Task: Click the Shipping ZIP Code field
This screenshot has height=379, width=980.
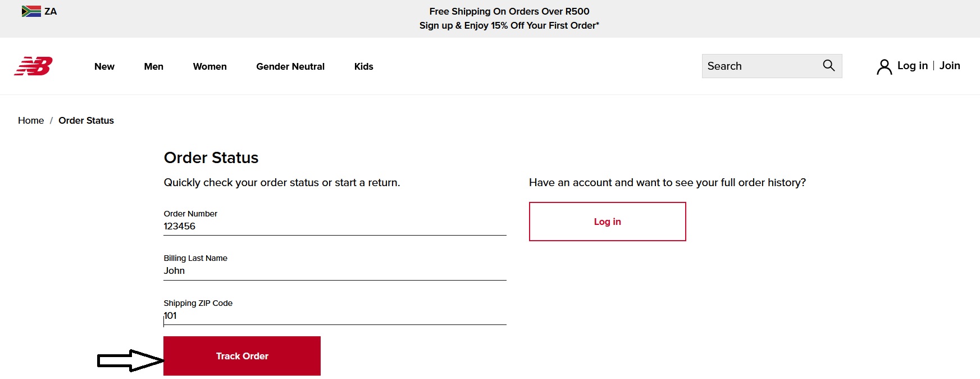Action: (335, 315)
